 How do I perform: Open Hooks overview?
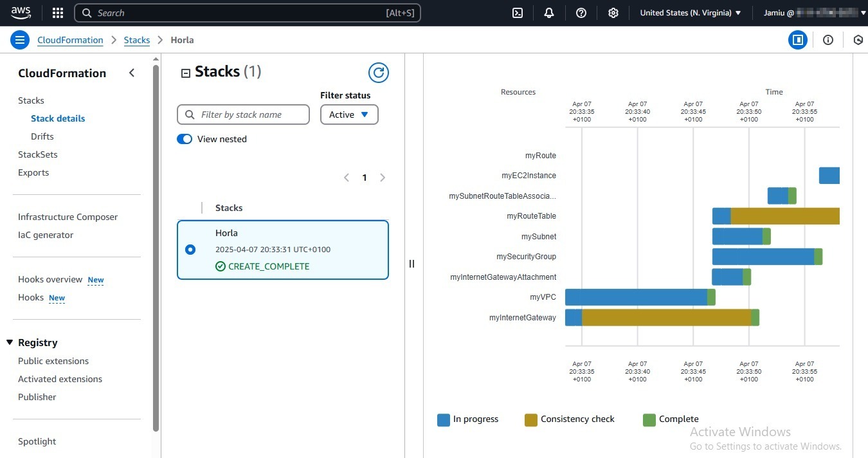coord(50,279)
